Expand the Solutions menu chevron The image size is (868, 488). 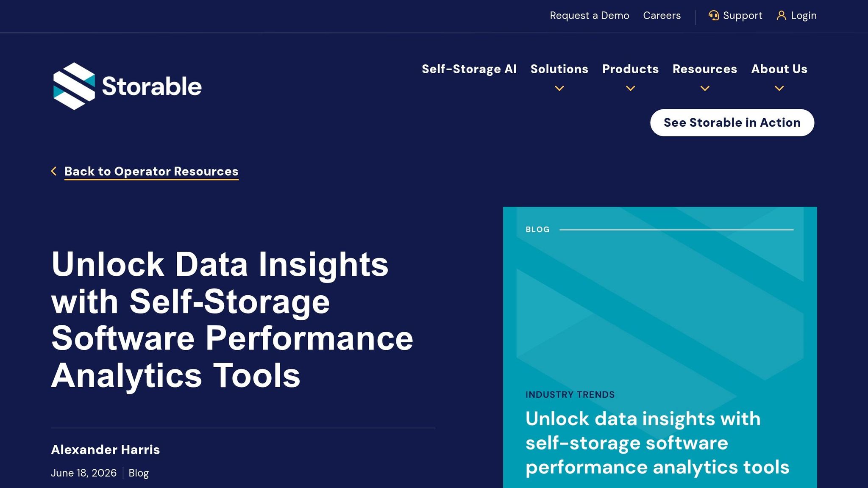pos(559,89)
